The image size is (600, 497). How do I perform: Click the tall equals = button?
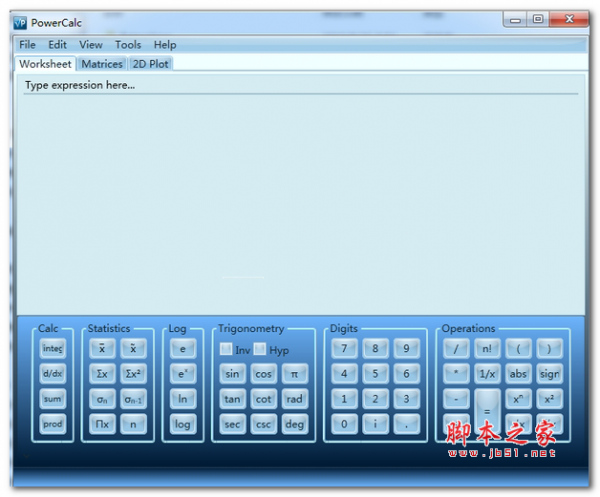tap(487, 412)
